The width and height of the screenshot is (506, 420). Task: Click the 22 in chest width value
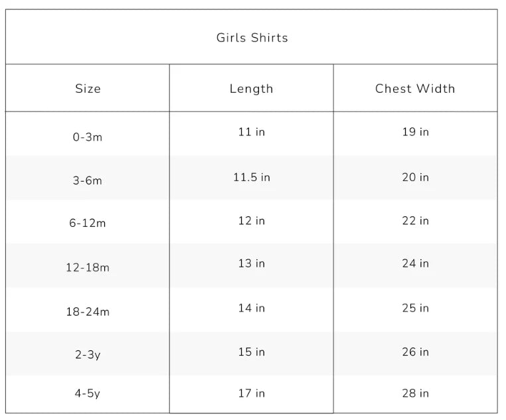click(x=415, y=221)
